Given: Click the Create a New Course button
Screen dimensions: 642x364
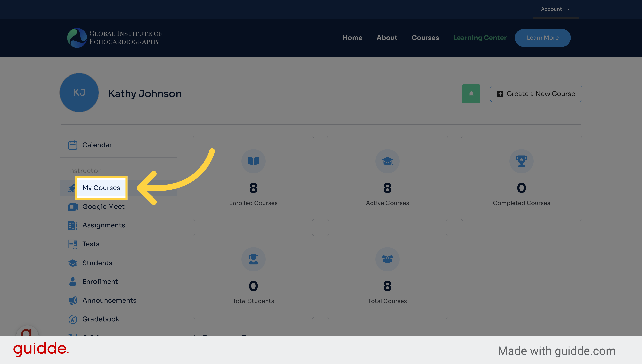Looking at the screenshot, I should coord(536,93).
